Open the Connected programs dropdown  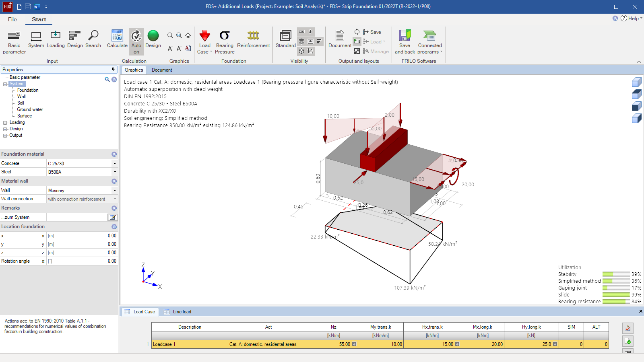pyautogui.click(x=429, y=42)
